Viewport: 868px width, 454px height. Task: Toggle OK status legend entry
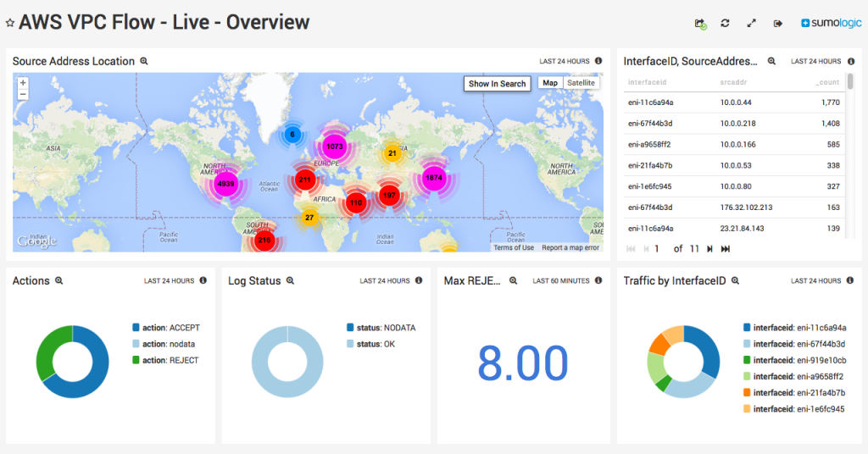tap(371, 344)
